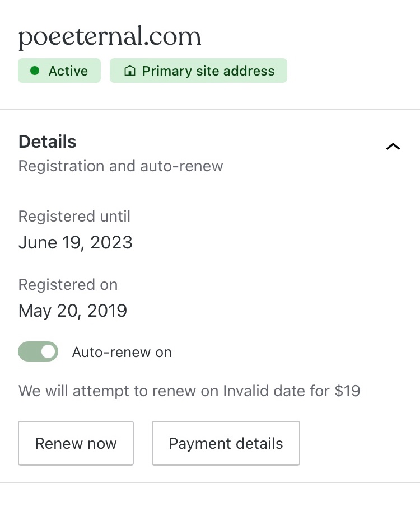Click the Registered on label
This screenshot has height=507, width=420.
click(x=68, y=284)
